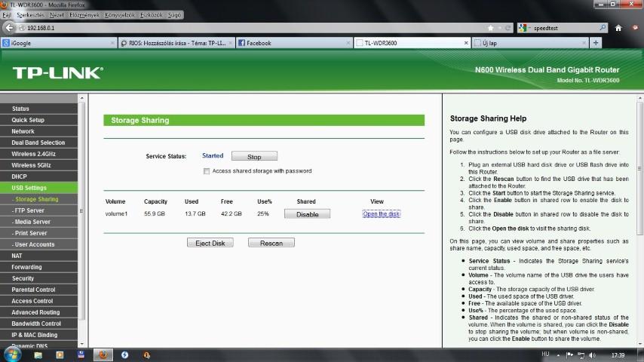Viewport: 644px width, 362px height.
Task: Bookmark this page with the star icon
Action: click(x=491, y=28)
